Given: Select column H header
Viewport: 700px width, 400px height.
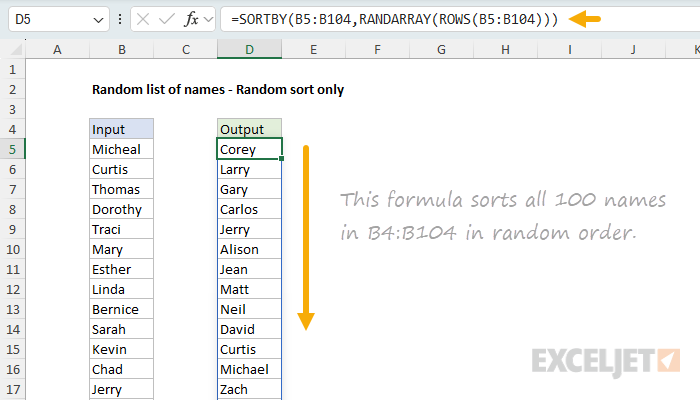Looking at the screenshot, I should click(505, 49).
